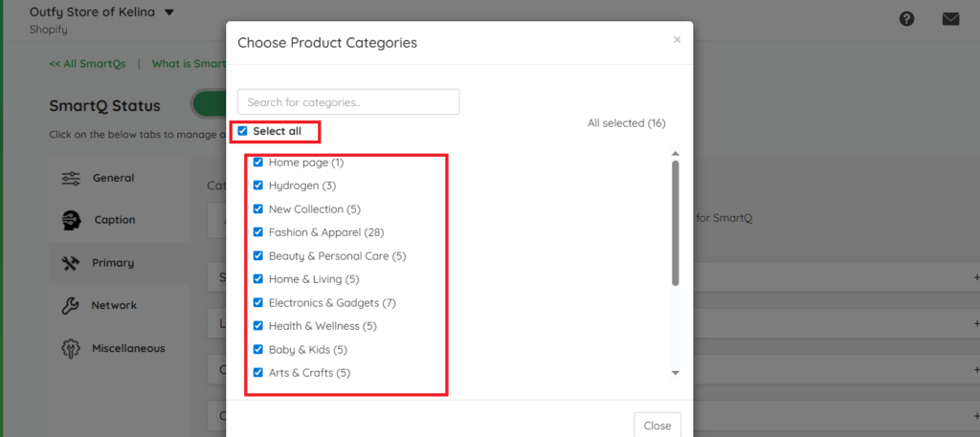
Task: Open the Outfy Store of Kelina dropdown
Action: click(169, 13)
